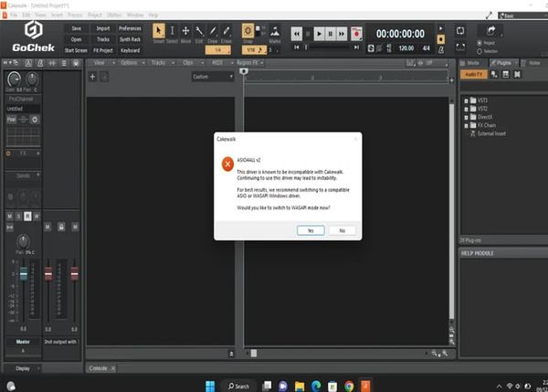
Task: Expand the VST2 folder
Action: pyautogui.click(x=466, y=109)
